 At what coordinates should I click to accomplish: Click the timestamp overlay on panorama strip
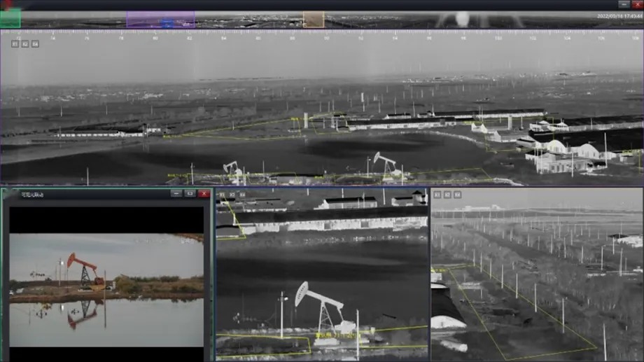pyautogui.click(x=618, y=16)
